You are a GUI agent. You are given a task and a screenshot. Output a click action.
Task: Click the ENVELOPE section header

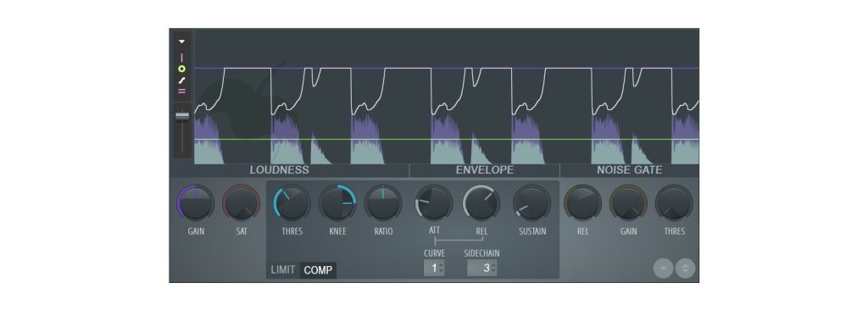484,170
